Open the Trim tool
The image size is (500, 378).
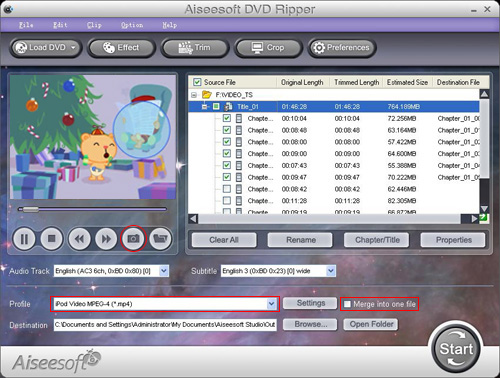tap(195, 48)
